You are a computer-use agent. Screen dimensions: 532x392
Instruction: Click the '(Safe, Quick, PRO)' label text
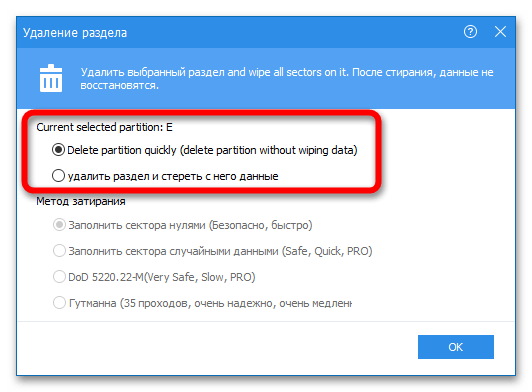pyautogui.click(x=327, y=251)
